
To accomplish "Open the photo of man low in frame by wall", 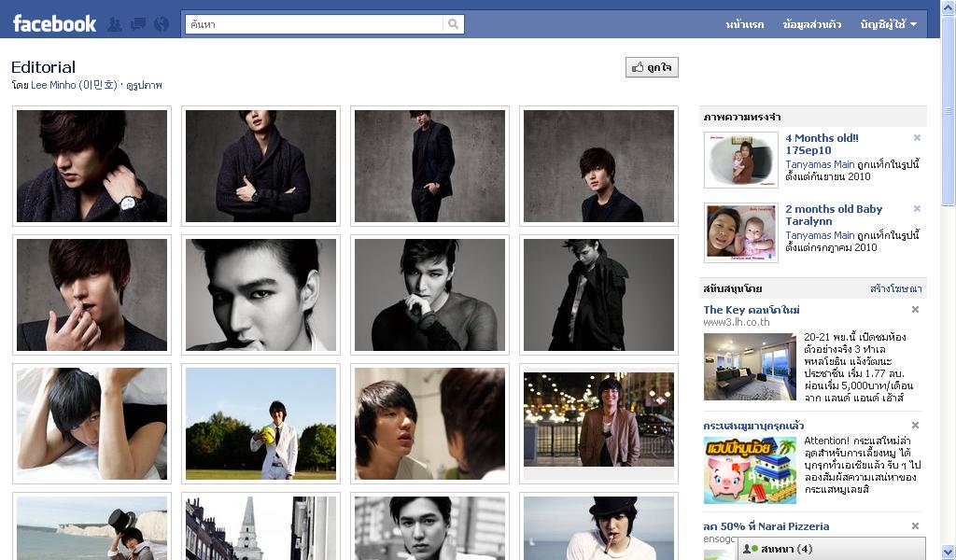I will (598, 166).
